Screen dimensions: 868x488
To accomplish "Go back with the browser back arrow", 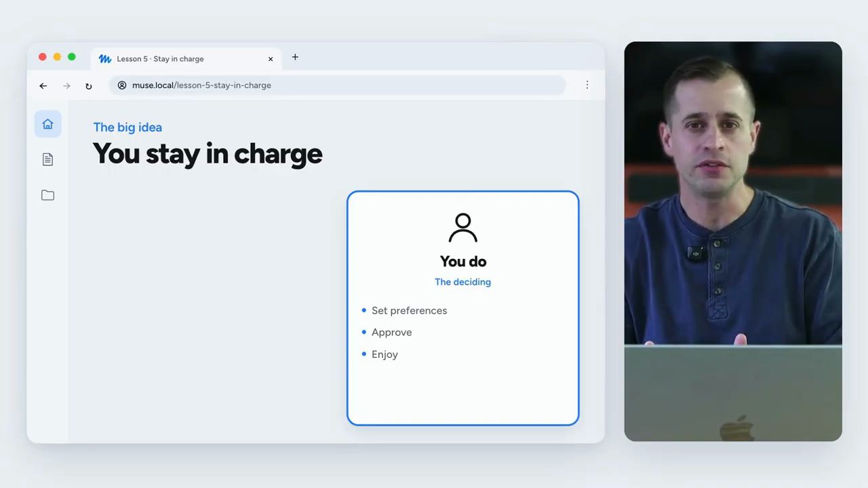I will [43, 85].
